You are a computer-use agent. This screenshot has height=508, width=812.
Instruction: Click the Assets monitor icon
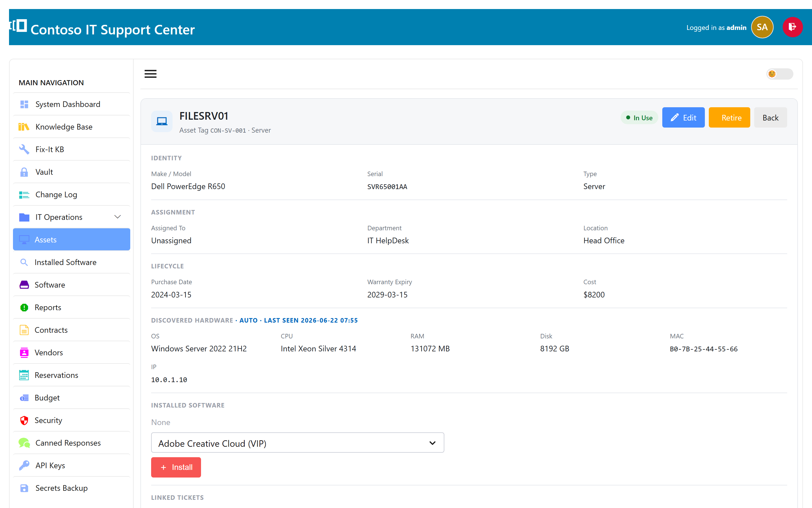(x=24, y=240)
